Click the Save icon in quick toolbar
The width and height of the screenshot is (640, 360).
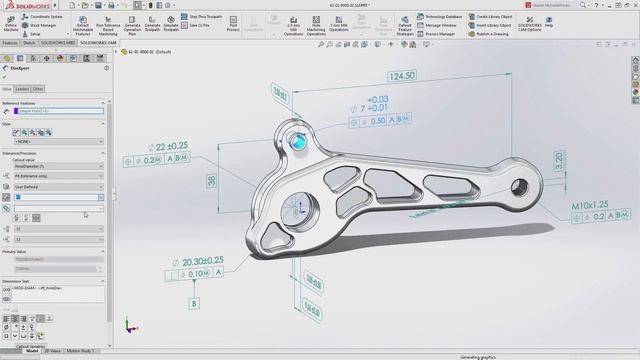click(98, 5)
